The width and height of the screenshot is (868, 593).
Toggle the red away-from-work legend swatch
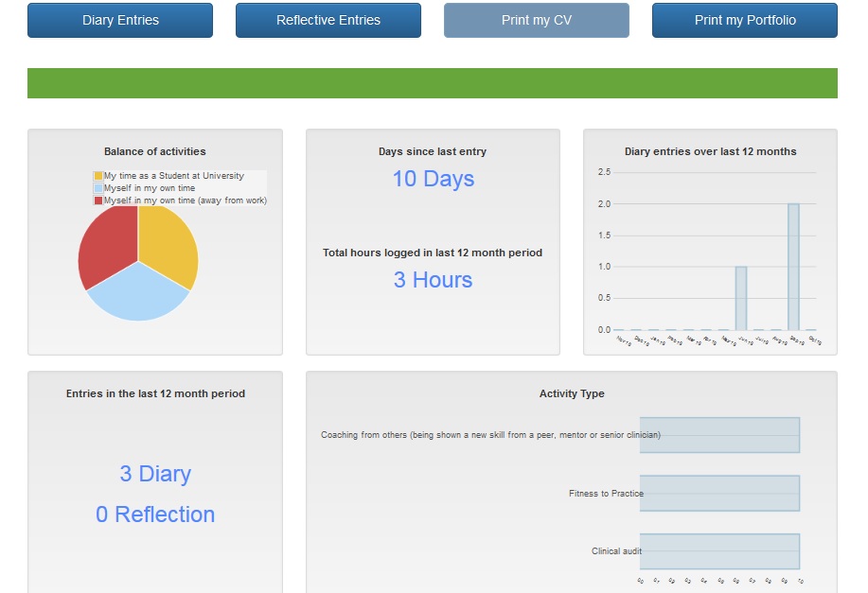coord(98,201)
